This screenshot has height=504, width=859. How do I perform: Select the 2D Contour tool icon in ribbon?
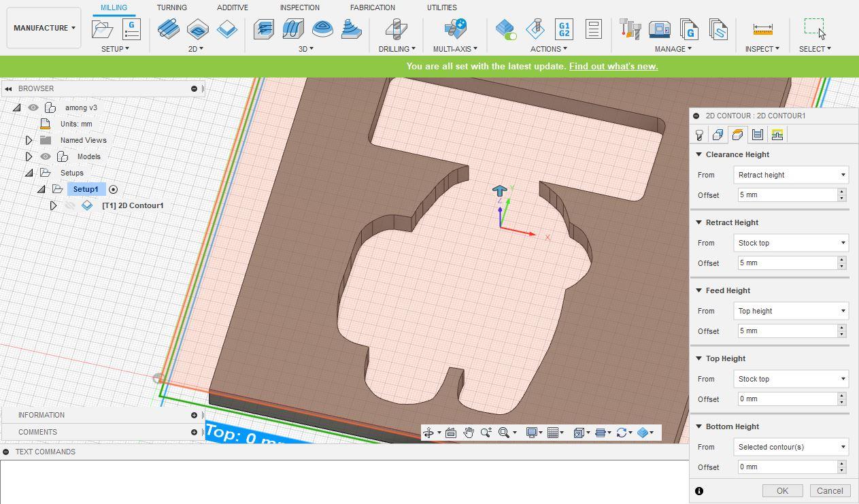tap(226, 29)
